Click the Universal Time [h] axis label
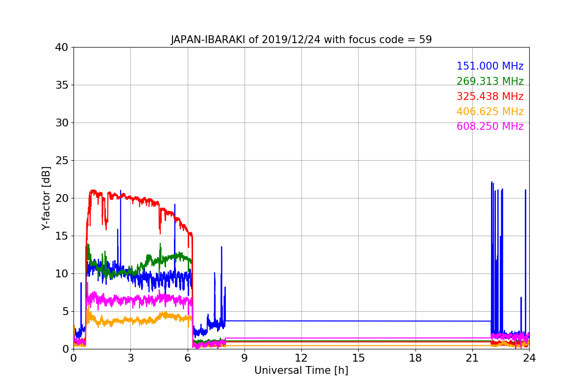588x392 pixels. coord(301,371)
